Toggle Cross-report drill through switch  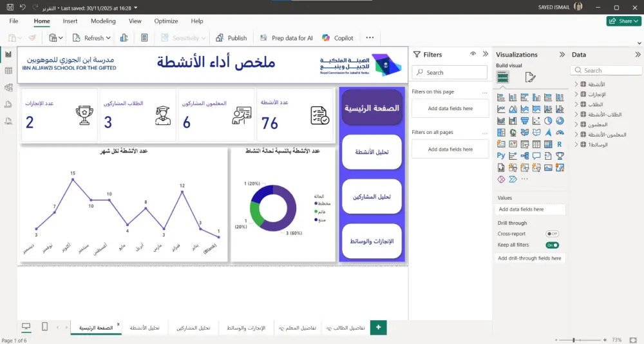pos(552,234)
